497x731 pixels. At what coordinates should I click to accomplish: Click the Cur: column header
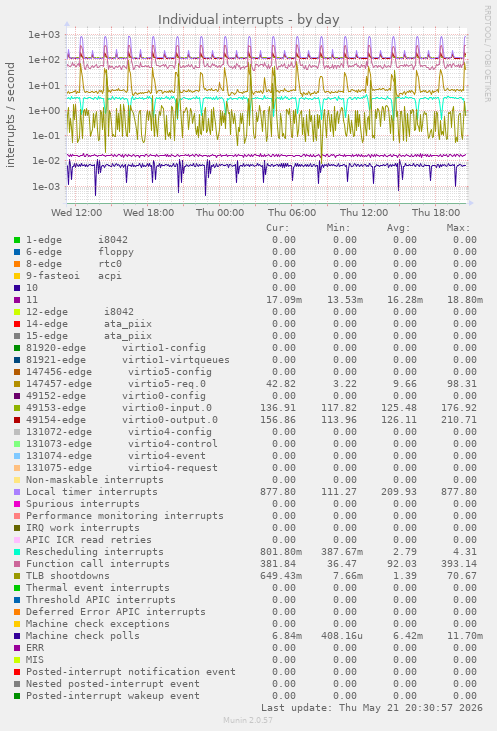[278, 228]
